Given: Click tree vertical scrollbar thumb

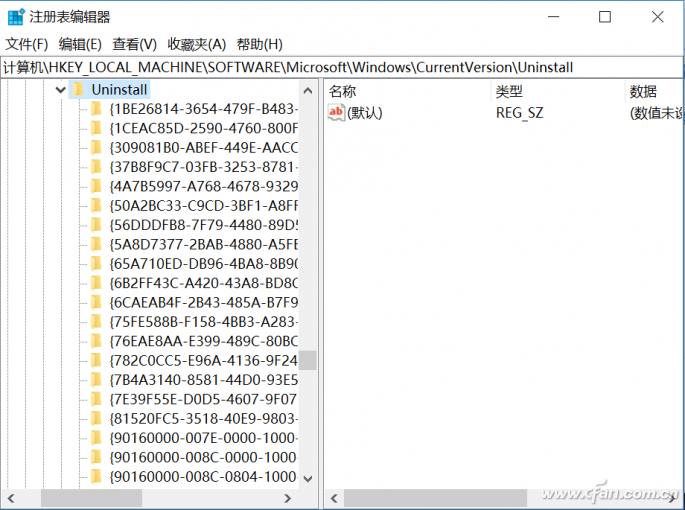Looking at the screenshot, I should click(308, 360).
